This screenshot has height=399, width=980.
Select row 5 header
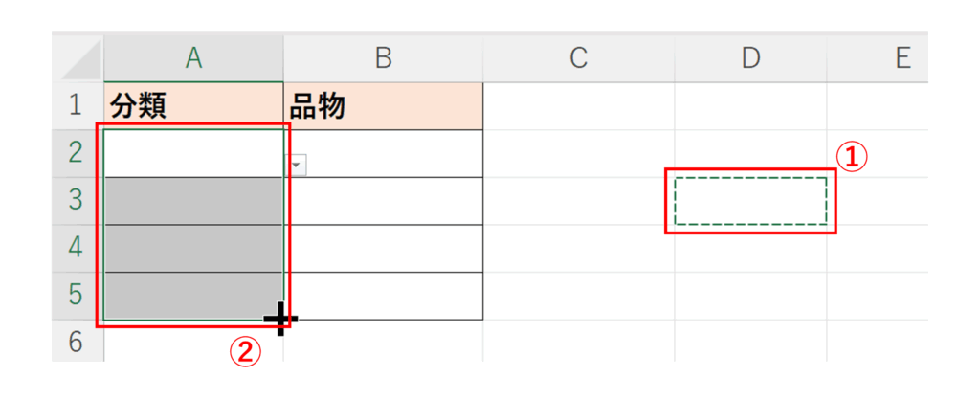point(77,296)
